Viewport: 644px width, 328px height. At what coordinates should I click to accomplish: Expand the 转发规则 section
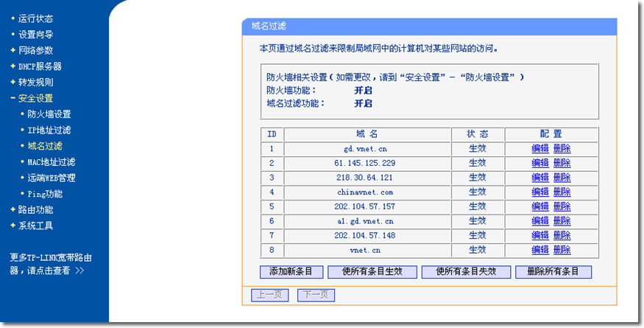pyautogui.click(x=35, y=83)
